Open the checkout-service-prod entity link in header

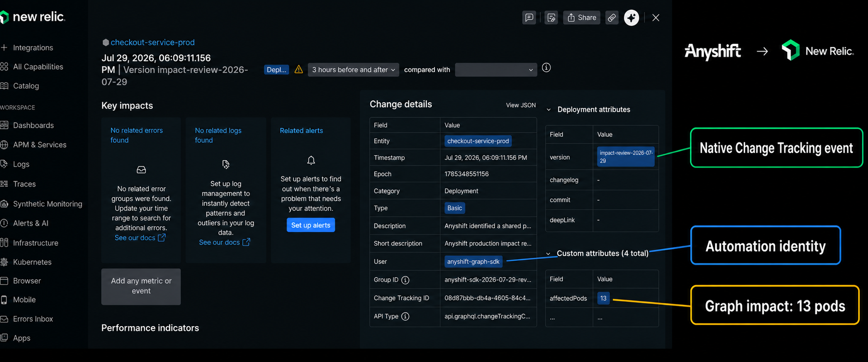[153, 42]
